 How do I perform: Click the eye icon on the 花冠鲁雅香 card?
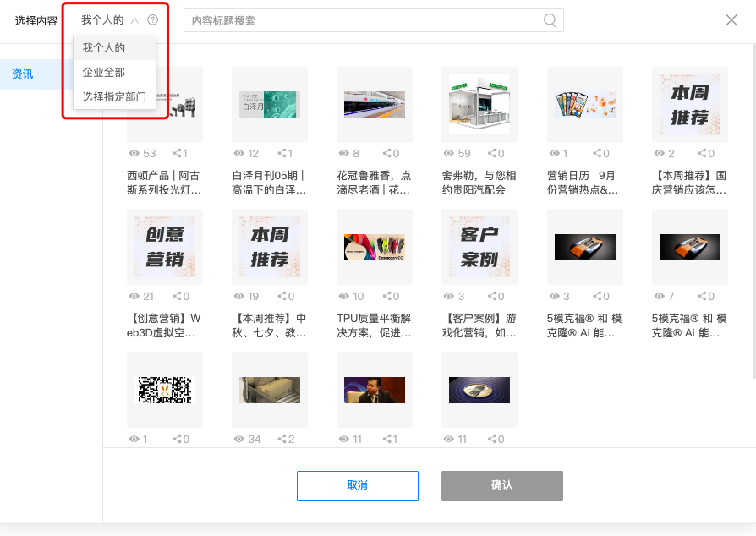point(344,153)
